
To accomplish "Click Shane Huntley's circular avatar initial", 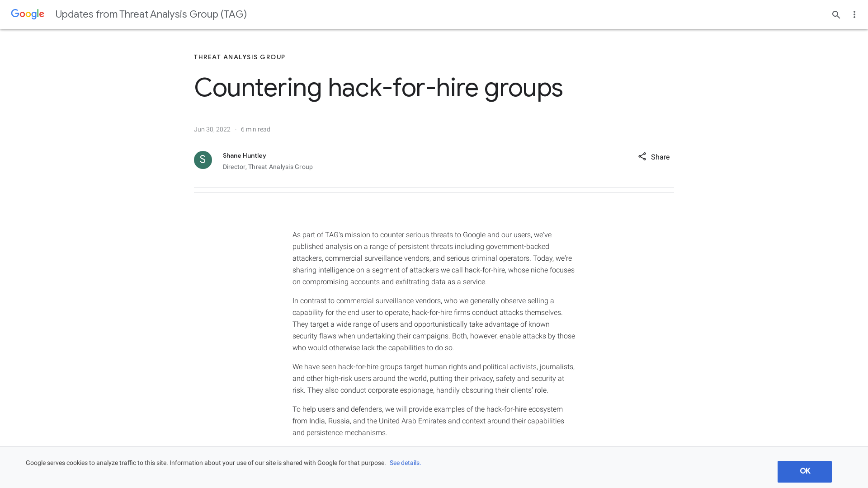I will [203, 160].
